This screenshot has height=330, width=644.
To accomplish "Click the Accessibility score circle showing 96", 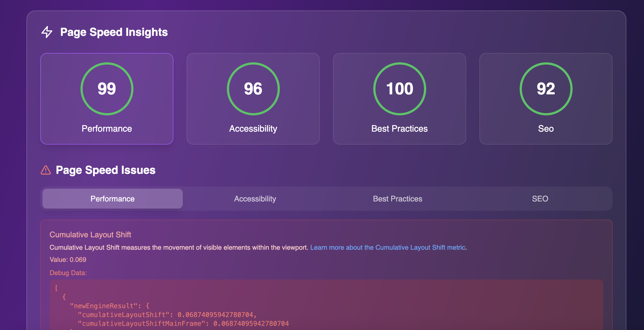I will 253,89.
